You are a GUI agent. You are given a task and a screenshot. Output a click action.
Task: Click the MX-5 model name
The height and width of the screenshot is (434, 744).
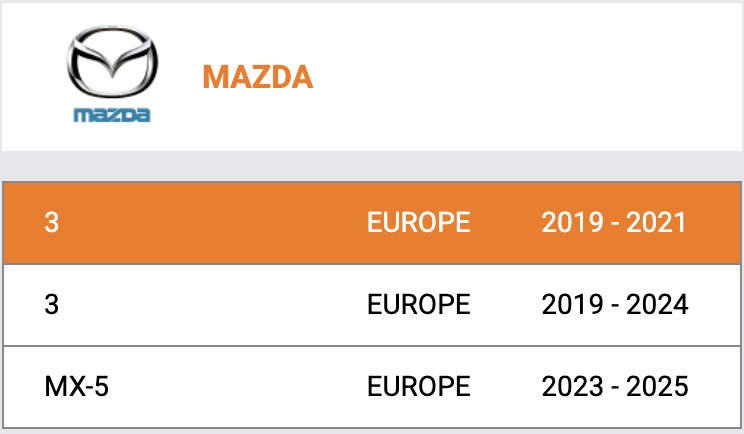[x=77, y=386]
